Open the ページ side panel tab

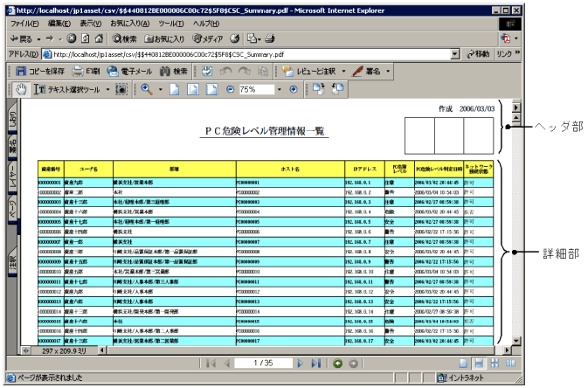coord(11,210)
